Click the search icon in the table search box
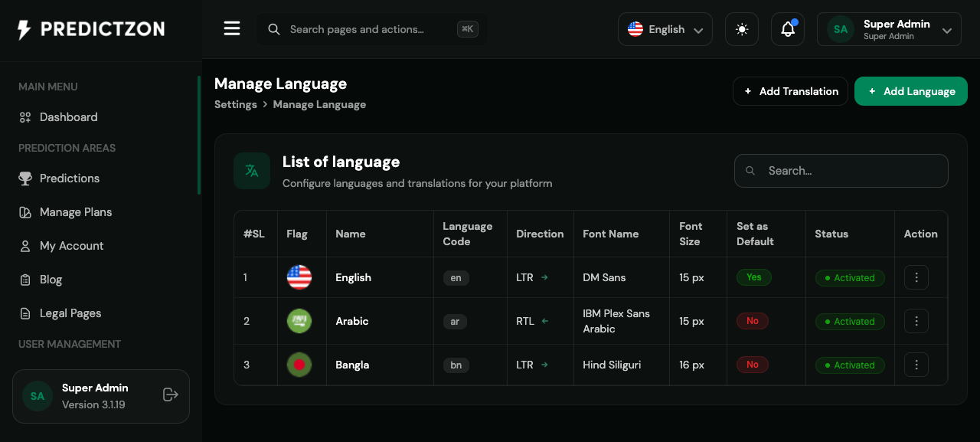The image size is (980, 442). 750,171
